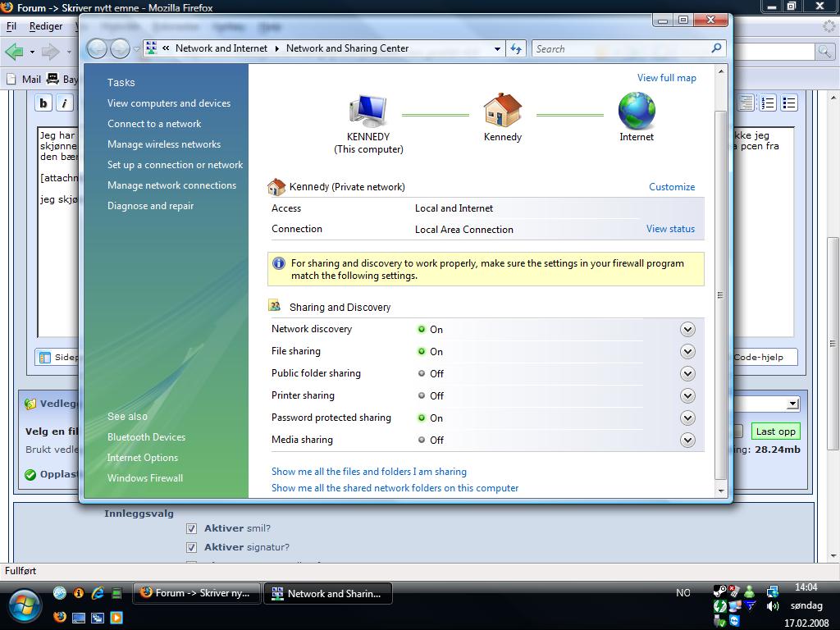
Task: Click the bold b button in forum editor
Action: tap(43, 103)
